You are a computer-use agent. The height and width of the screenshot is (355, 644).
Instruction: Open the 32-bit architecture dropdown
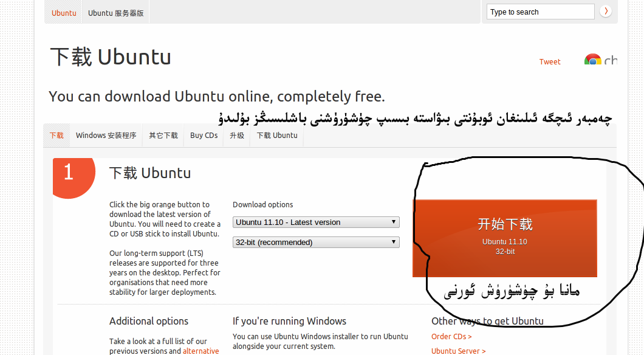[x=316, y=243]
